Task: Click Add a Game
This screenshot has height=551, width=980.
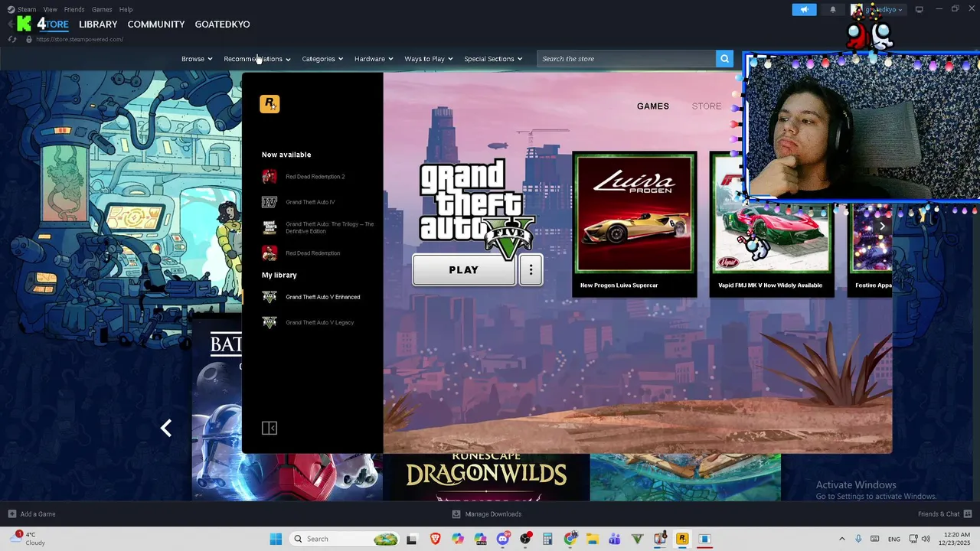Action: tap(31, 514)
